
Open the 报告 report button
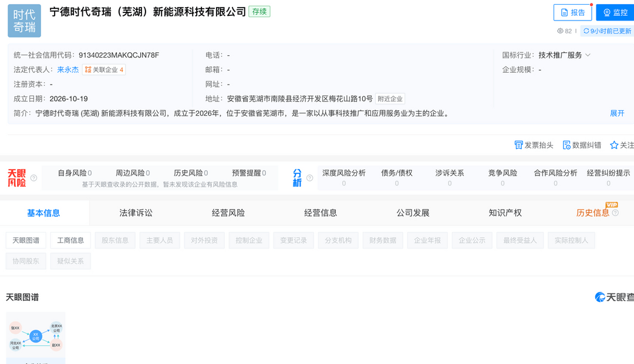click(x=572, y=12)
